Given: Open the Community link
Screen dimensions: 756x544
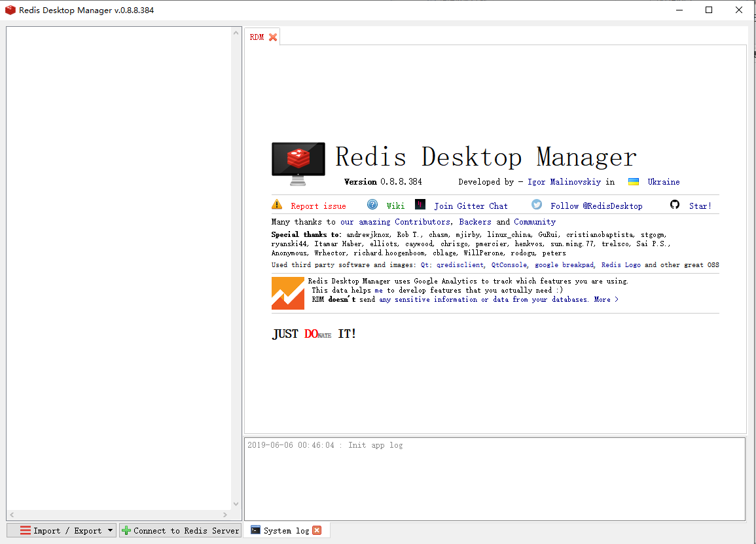Looking at the screenshot, I should (x=535, y=222).
